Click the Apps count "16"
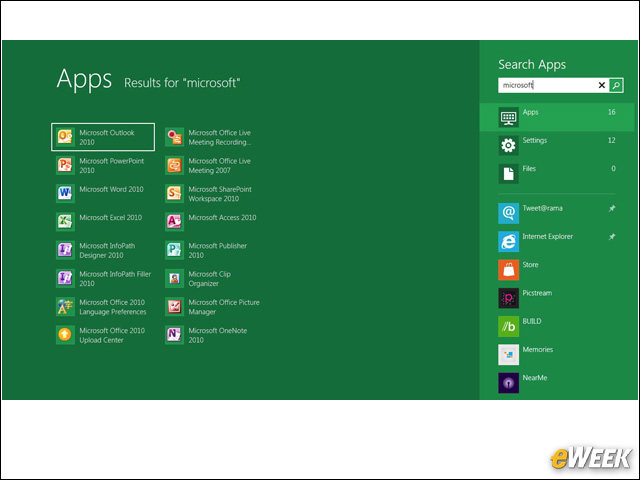This screenshot has height=480, width=640. 611,112
